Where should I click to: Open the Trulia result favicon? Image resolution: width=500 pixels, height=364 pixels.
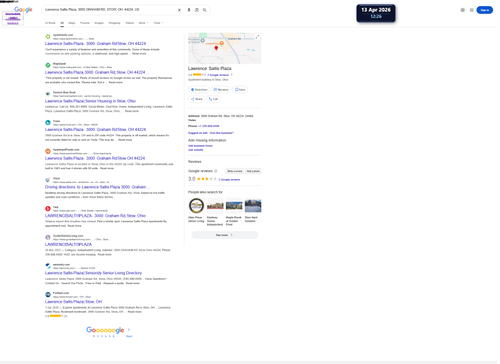point(48,123)
